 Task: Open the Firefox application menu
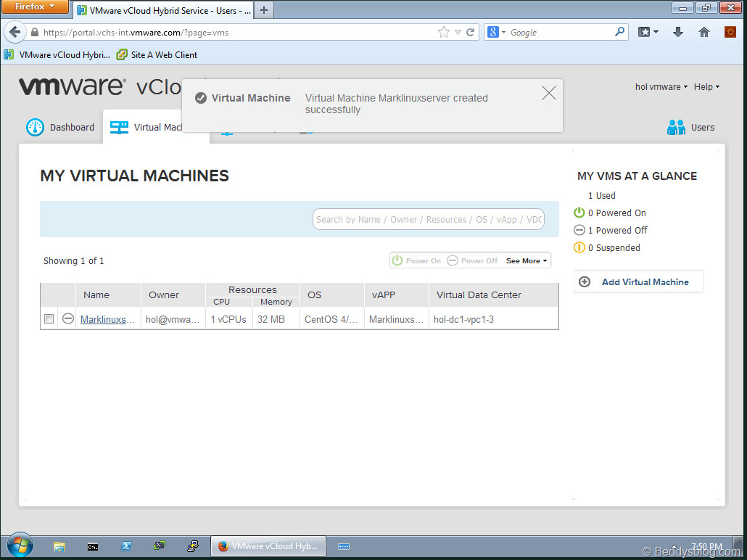(x=34, y=7)
